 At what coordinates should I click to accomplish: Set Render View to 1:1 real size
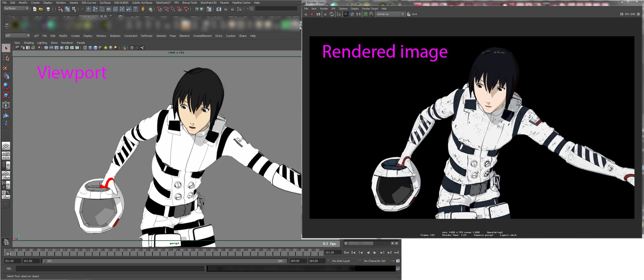tap(358, 14)
